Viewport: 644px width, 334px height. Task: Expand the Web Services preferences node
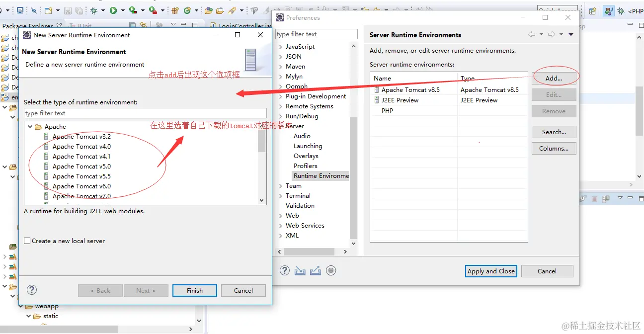[x=281, y=226]
